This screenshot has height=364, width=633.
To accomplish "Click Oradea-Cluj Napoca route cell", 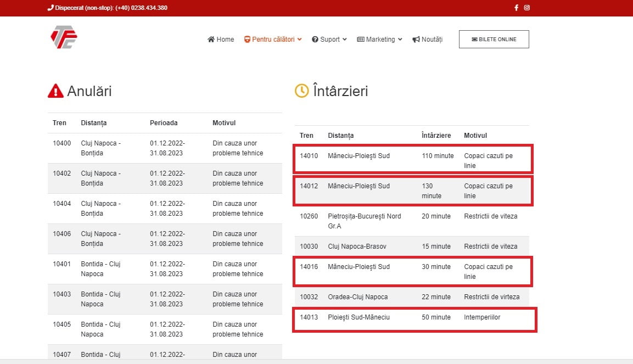I will pyautogui.click(x=358, y=296).
